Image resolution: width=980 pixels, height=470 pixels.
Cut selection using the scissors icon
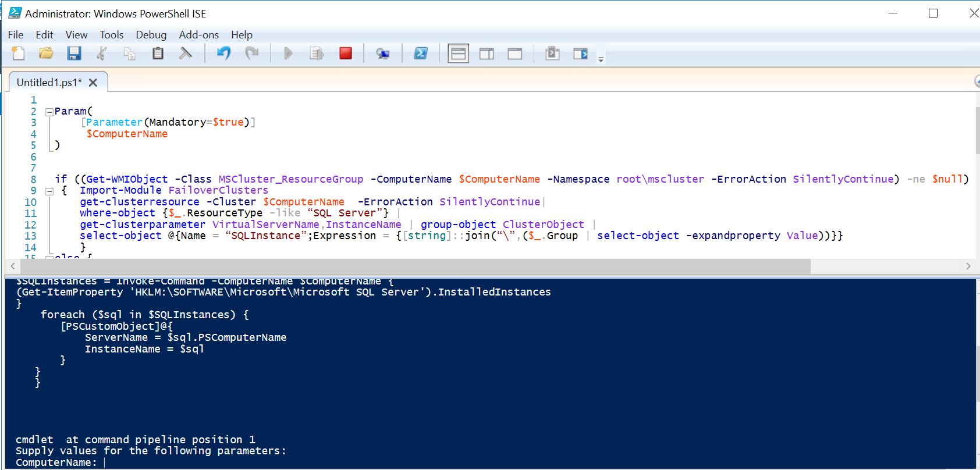pos(101,54)
